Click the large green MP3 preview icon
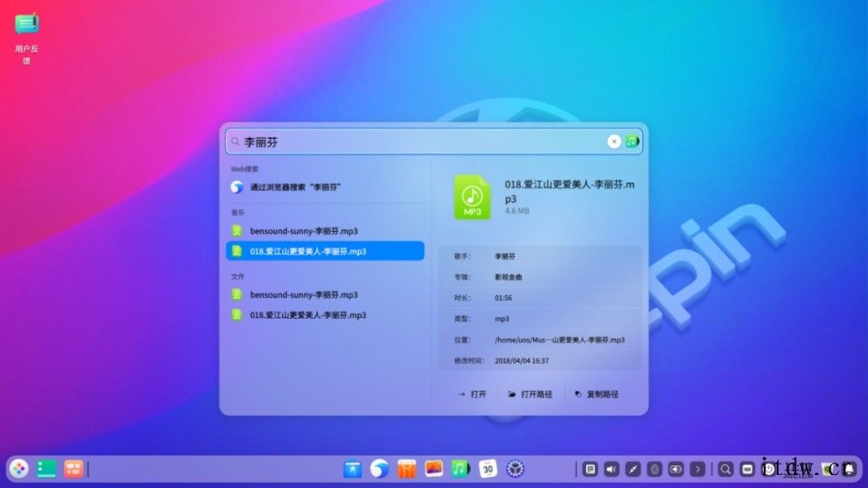 point(472,197)
